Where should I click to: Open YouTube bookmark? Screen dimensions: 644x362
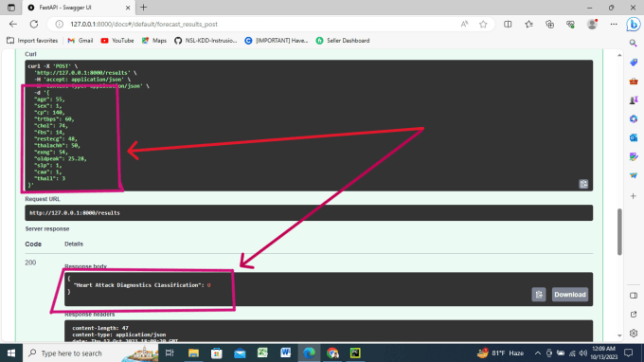point(117,40)
